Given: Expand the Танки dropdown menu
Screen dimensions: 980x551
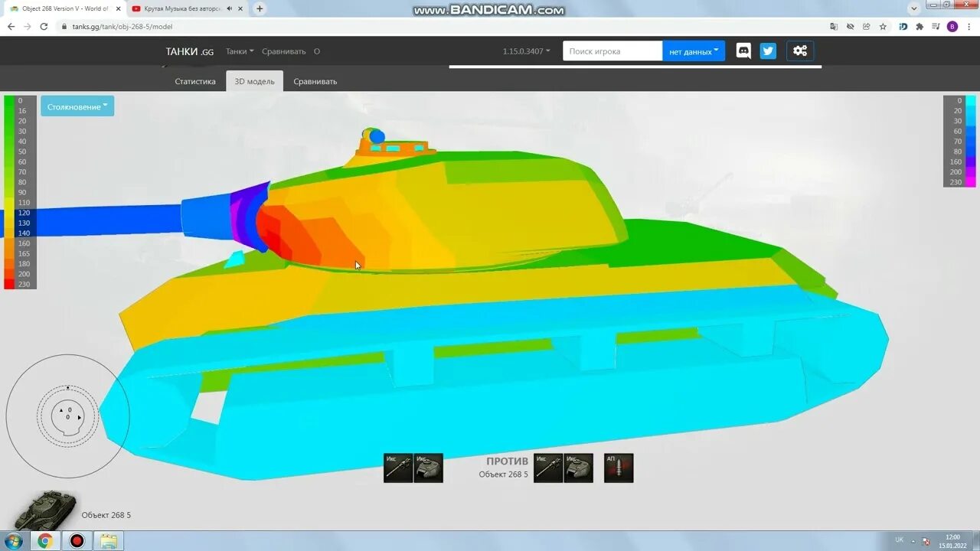Looking at the screenshot, I should point(240,51).
